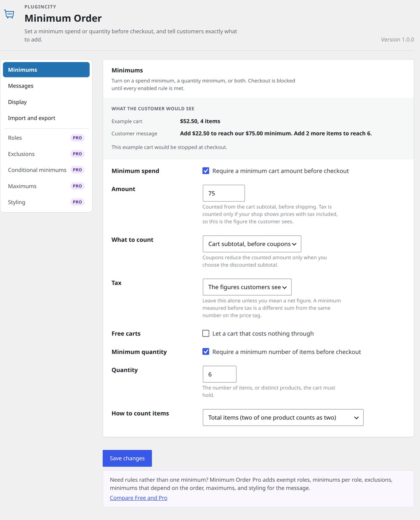Select the Minimums tab in sidebar

[x=46, y=70]
